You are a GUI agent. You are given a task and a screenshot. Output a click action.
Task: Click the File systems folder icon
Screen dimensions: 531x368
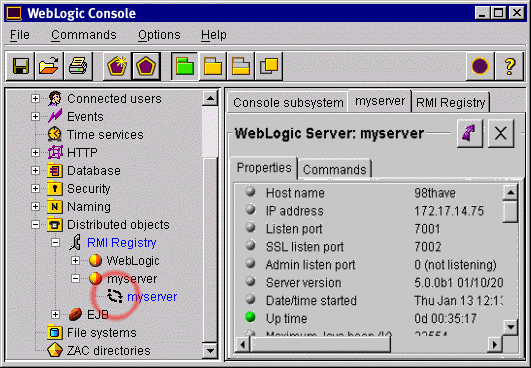point(55,332)
